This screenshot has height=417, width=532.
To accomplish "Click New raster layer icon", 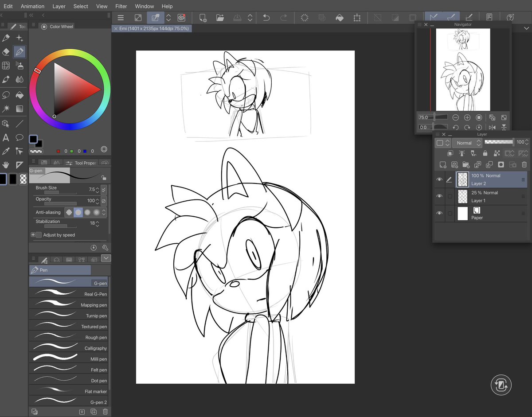I will coord(442,164).
